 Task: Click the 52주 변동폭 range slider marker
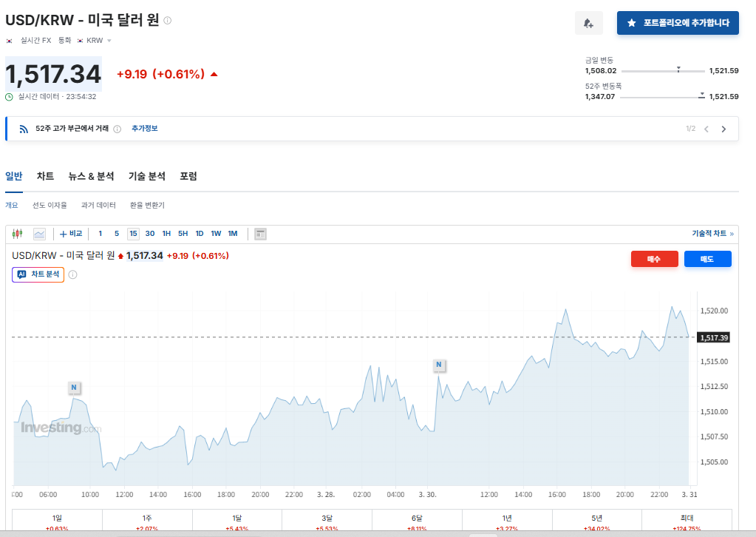tap(702, 95)
